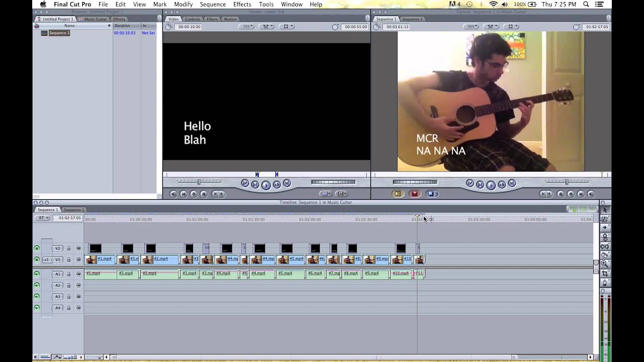Viewport: 644px width, 362px height.
Task: Switch to Viewer Motion tab
Action: 230,19
